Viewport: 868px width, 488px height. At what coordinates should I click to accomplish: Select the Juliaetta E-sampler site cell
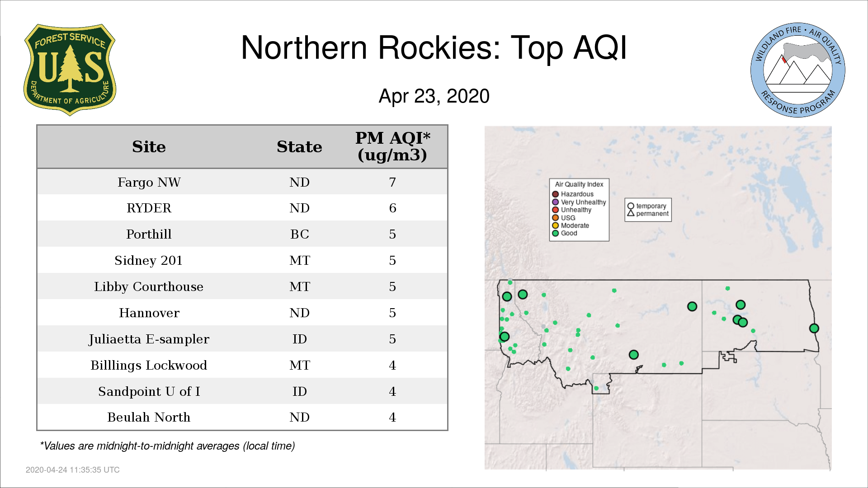(149, 339)
